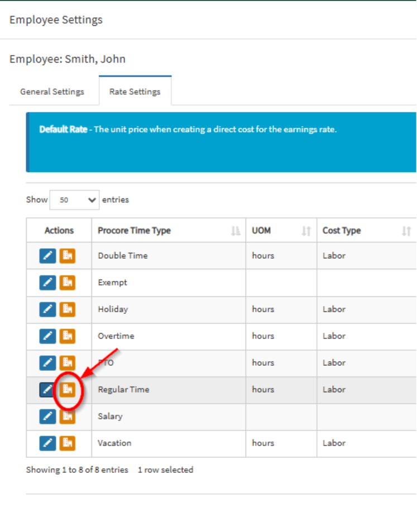The image size is (417, 532).
Task: Edit the Exempt rate row
Action: tap(47, 283)
